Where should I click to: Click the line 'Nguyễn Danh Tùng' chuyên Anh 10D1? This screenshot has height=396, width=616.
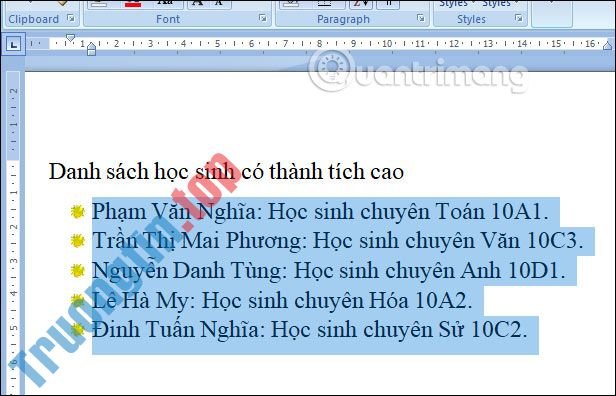[x=328, y=271]
